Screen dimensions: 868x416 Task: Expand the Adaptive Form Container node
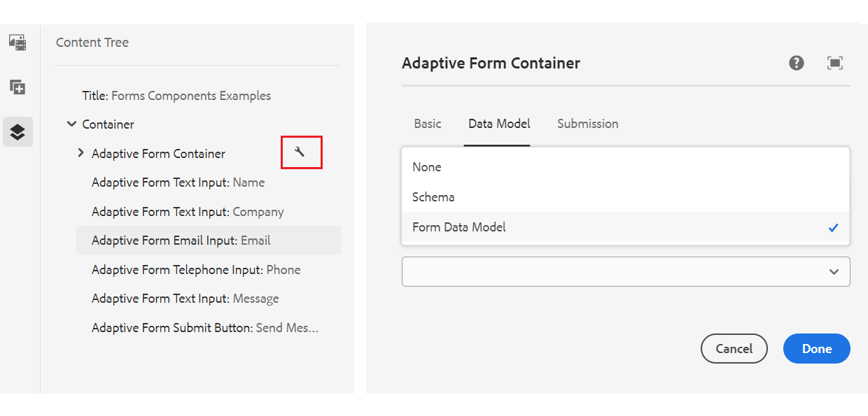[80, 153]
